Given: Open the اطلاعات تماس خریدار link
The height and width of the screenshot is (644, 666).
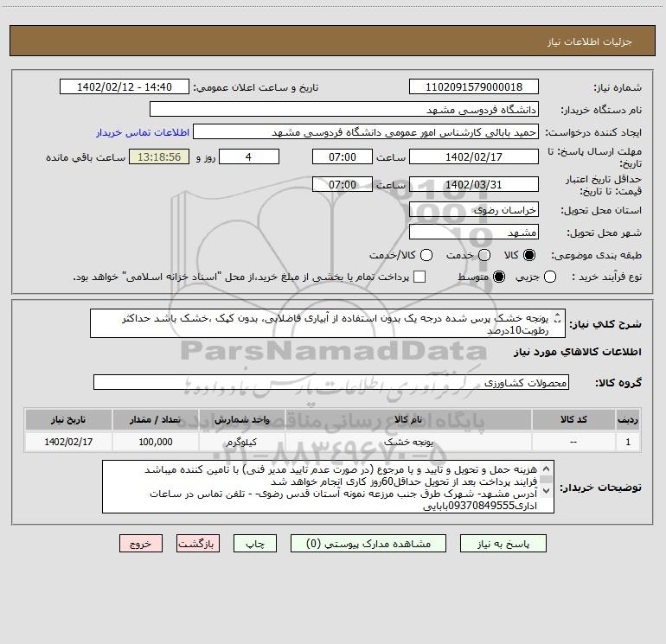Looking at the screenshot, I should coord(143,132).
